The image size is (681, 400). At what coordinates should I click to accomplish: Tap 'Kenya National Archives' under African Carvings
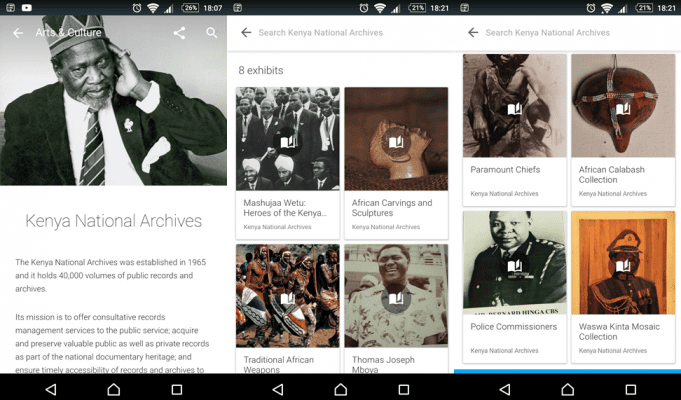(386, 227)
